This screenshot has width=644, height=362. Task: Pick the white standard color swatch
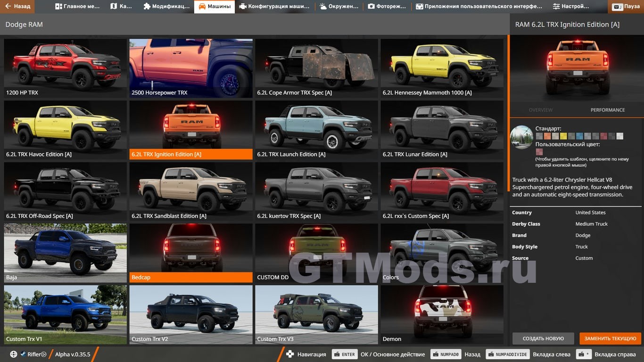point(620,136)
